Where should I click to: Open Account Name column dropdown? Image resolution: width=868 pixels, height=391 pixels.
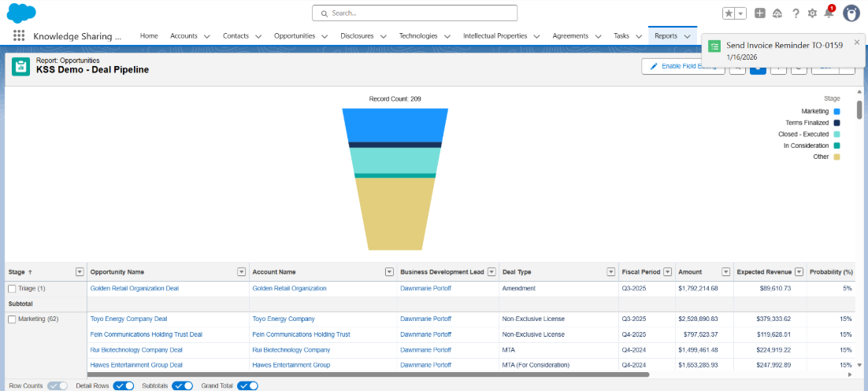click(390, 272)
